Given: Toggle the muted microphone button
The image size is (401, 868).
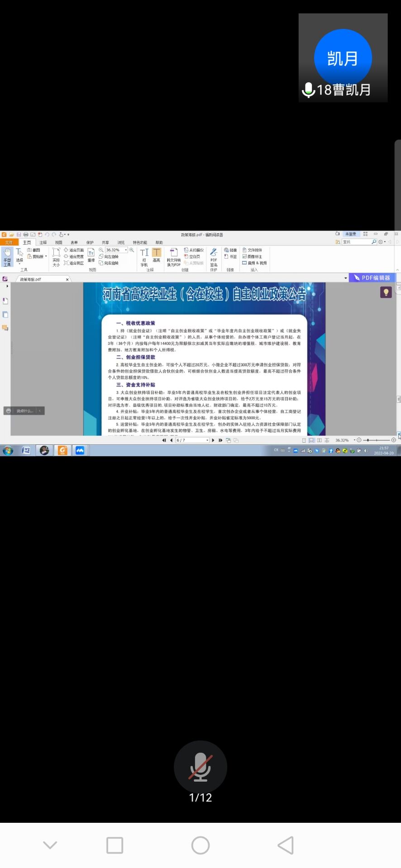Looking at the screenshot, I should coord(200,767).
